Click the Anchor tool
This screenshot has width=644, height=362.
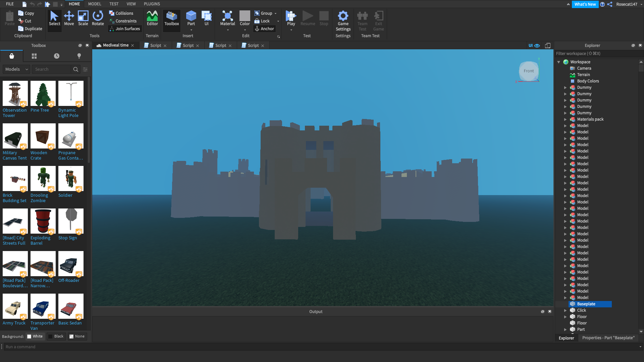click(x=264, y=29)
